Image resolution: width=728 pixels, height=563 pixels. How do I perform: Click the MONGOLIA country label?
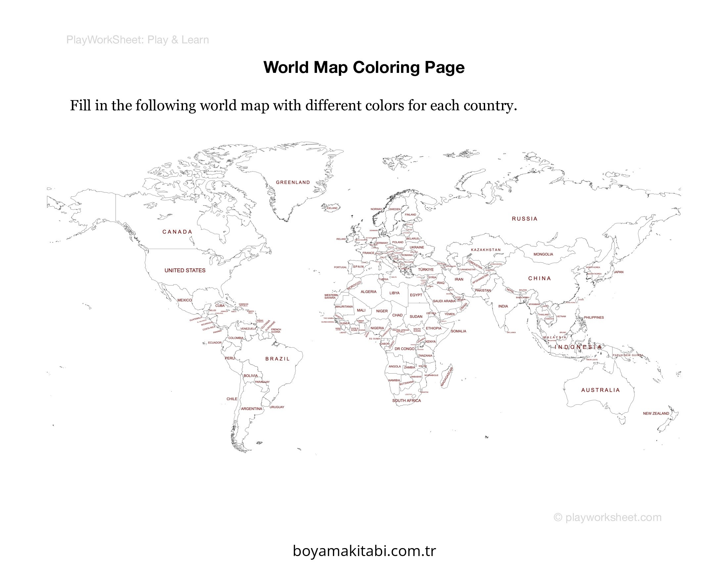point(543,254)
